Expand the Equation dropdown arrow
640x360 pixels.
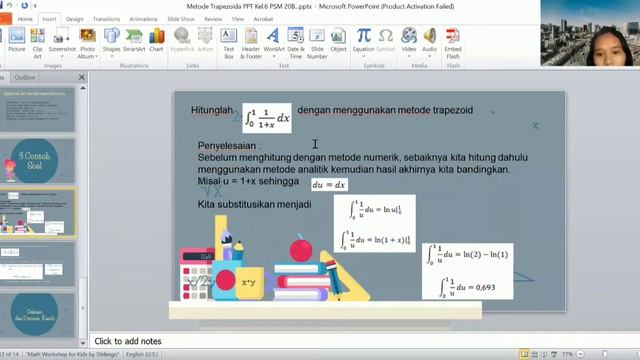364,56
